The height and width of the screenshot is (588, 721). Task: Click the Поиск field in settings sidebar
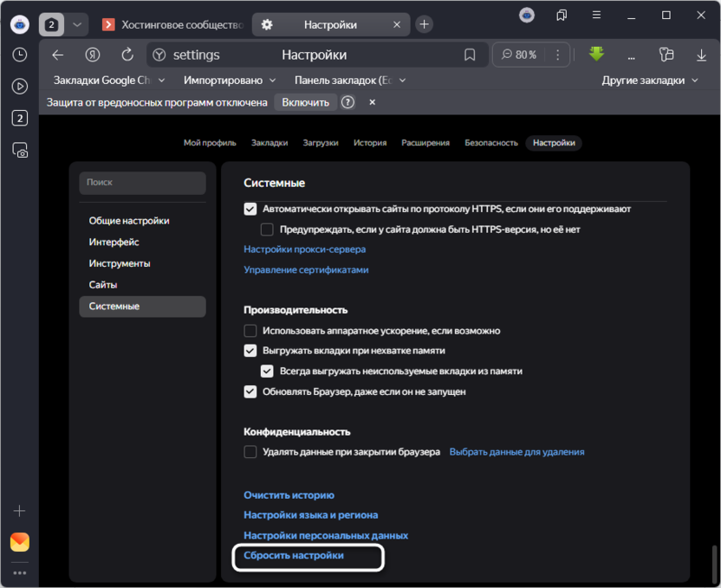click(142, 183)
